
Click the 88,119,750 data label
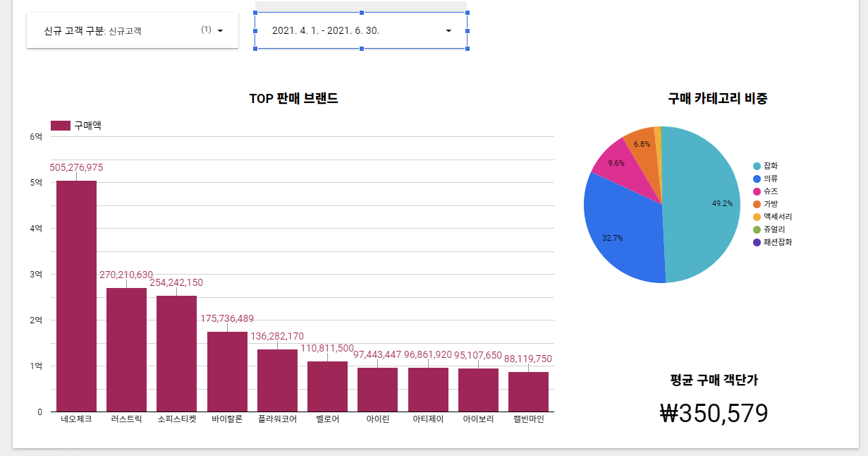point(528,359)
